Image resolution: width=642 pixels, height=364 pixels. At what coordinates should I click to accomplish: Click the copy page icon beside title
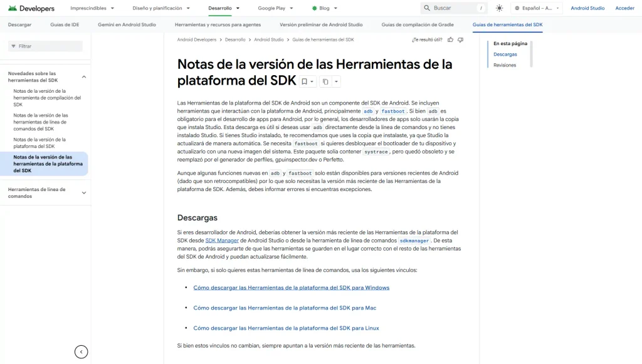pyautogui.click(x=325, y=81)
